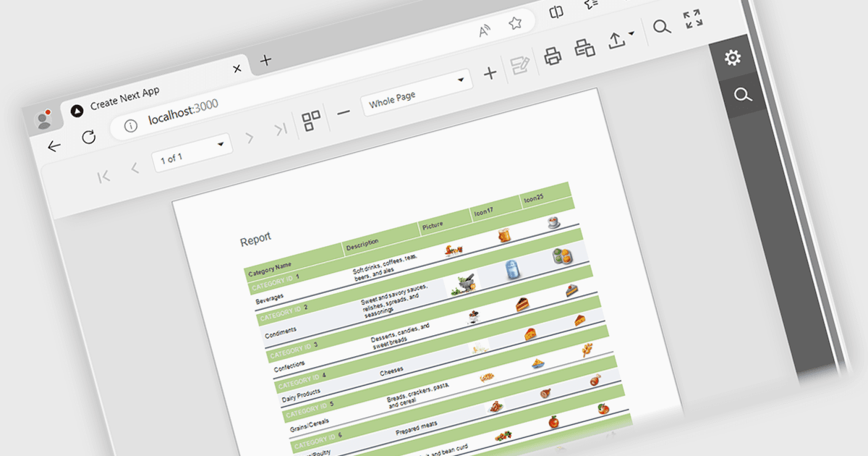Jump to the last report page
The image size is (868, 456).
[x=281, y=130]
